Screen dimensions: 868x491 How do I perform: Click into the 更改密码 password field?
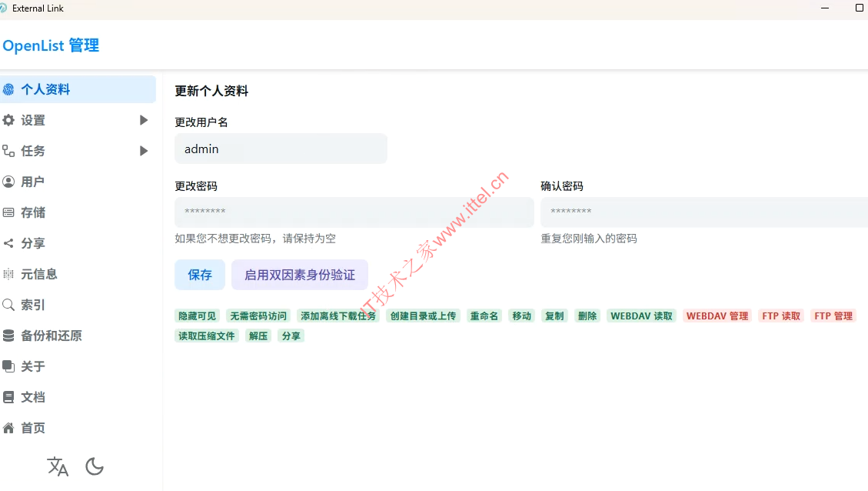tap(354, 212)
